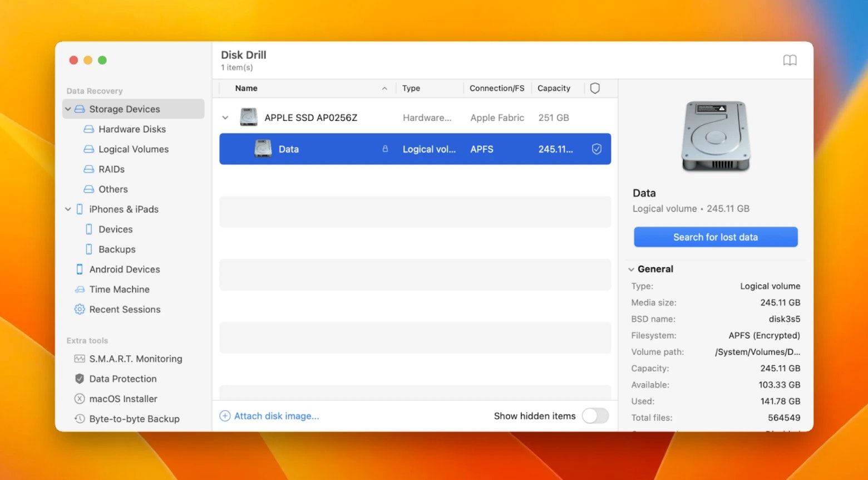Open Backups under iPhones & iPads
The width and height of the screenshot is (868, 480).
point(117,249)
